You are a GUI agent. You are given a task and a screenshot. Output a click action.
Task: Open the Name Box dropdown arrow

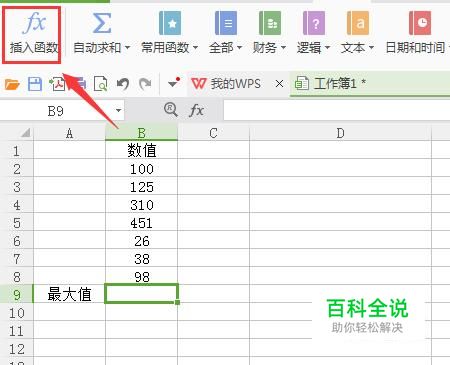tap(118, 110)
